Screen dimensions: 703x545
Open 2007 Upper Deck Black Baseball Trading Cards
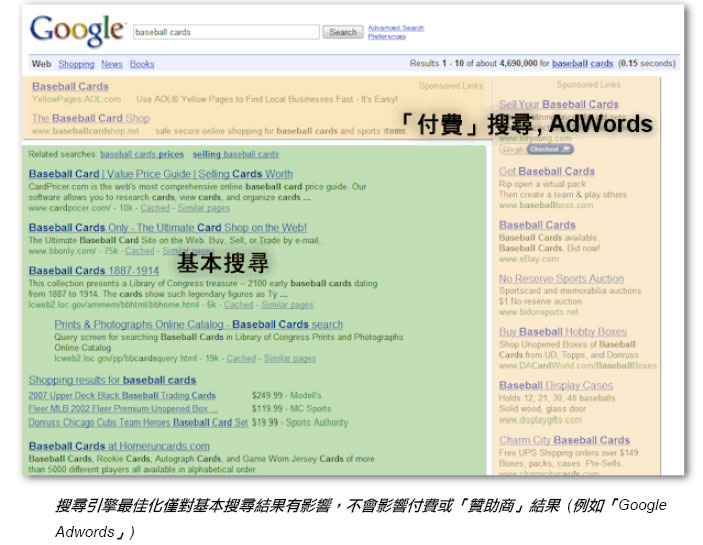(122, 396)
